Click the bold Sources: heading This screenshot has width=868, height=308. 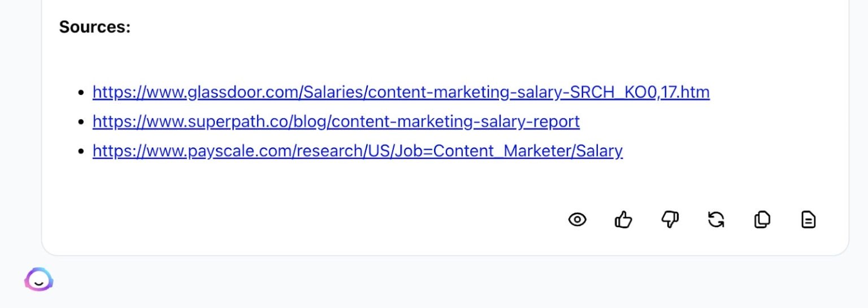pos(94,27)
